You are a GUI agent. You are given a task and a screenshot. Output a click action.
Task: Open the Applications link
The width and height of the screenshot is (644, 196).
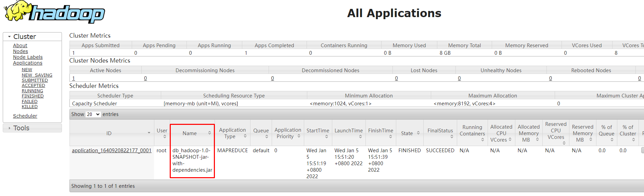pos(28,63)
